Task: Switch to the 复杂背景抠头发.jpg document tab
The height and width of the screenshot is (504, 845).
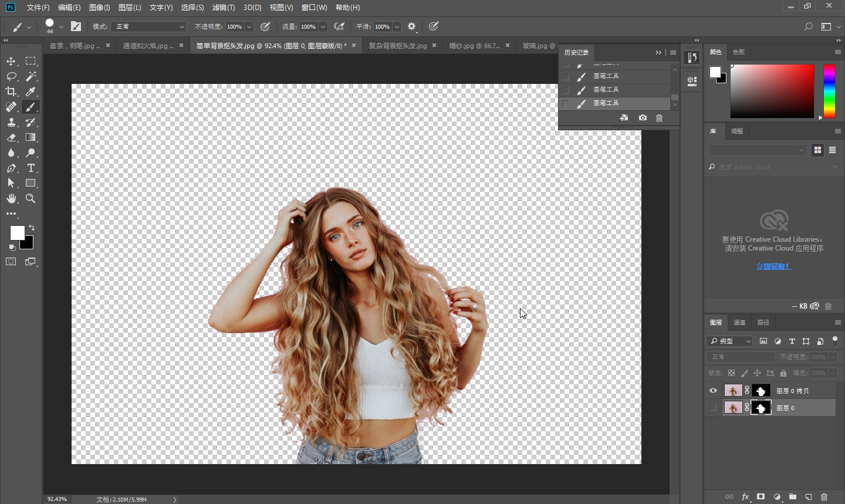Action: coord(397,45)
